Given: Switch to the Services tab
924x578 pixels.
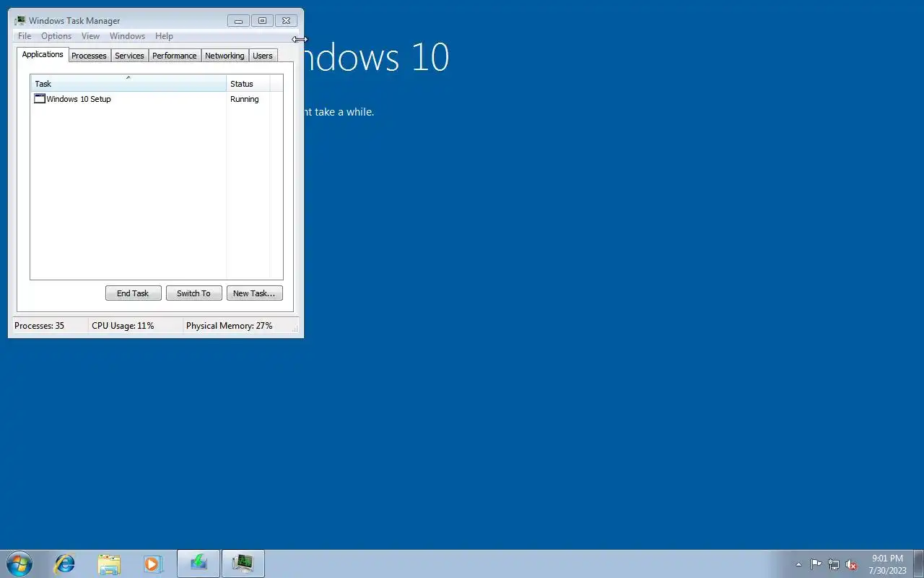Looking at the screenshot, I should tap(129, 56).
